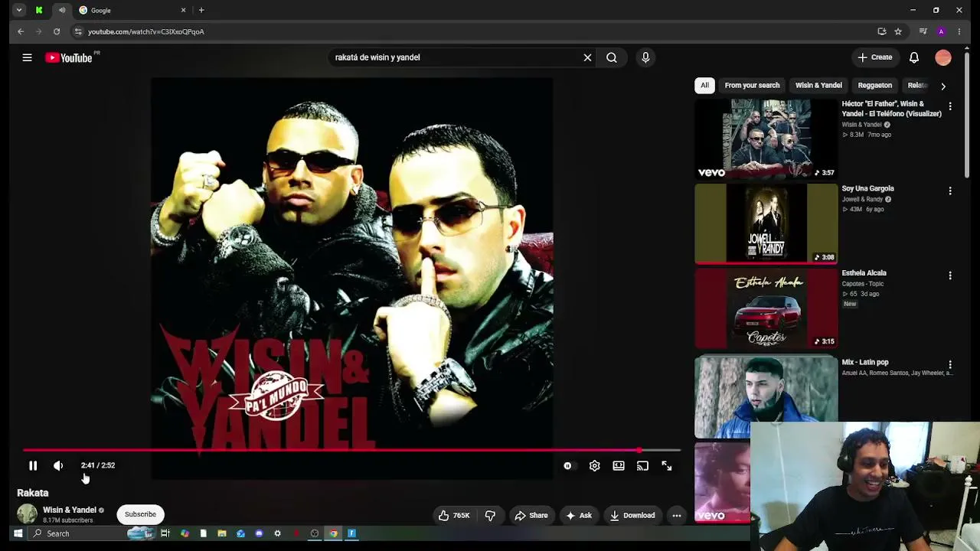Open the Mix - Latin pop thumbnail
The width and height of the screenshot is (980, 551).
click(766, 396)
